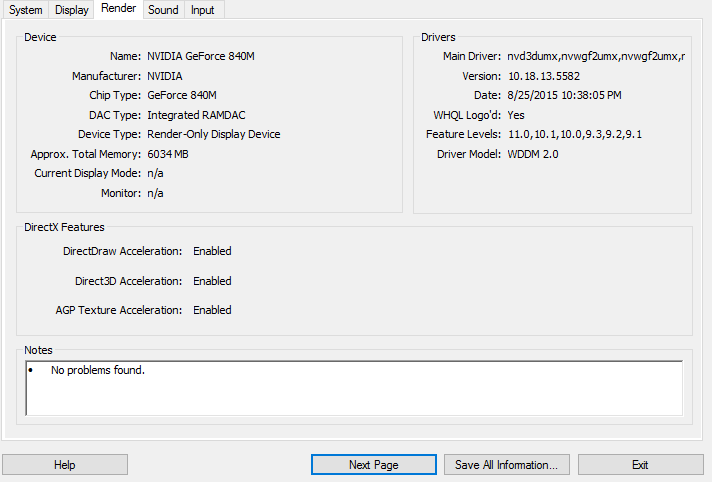Click the 'AGP Texture Acceleration:' label
This screenshot has height=482, width=712.
click(x=119, y=310)
